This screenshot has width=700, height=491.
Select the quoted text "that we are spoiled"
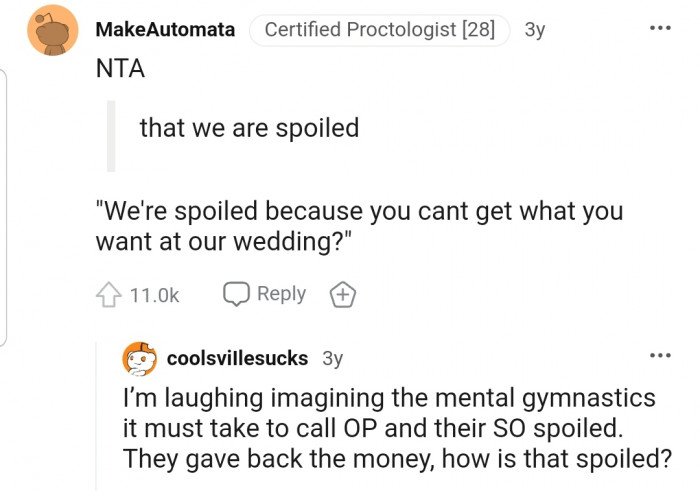pyautogui.click(x=249, y=128)
